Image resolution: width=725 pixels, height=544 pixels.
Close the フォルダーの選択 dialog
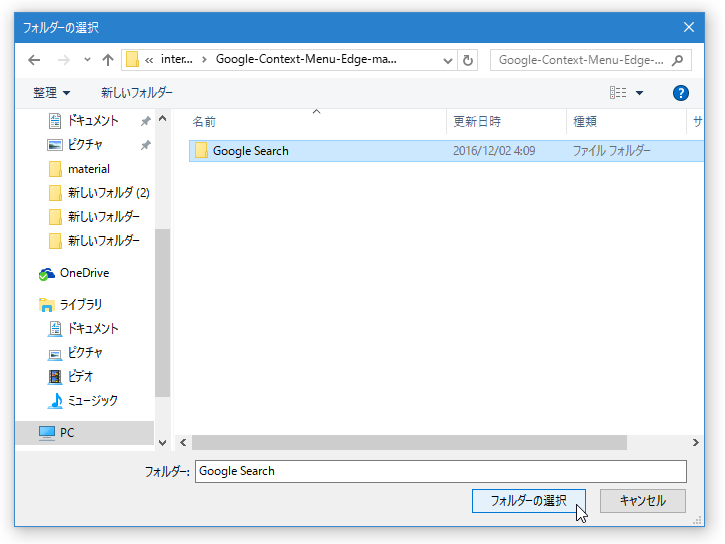pos(689,27)
